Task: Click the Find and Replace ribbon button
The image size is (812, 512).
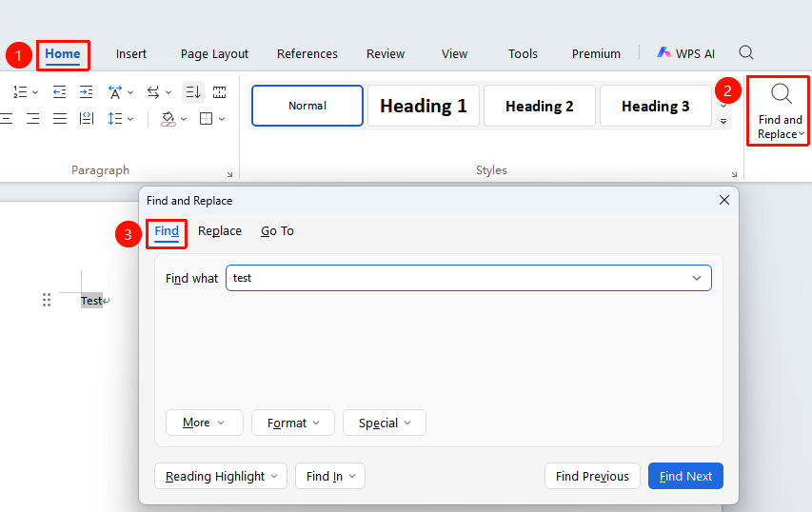Action: point(780,111)
